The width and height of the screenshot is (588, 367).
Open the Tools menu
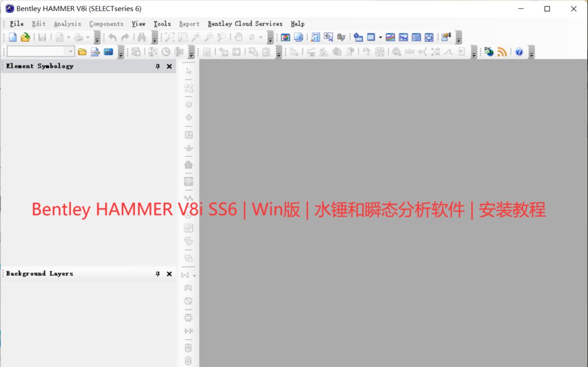[x=162, y=24]
